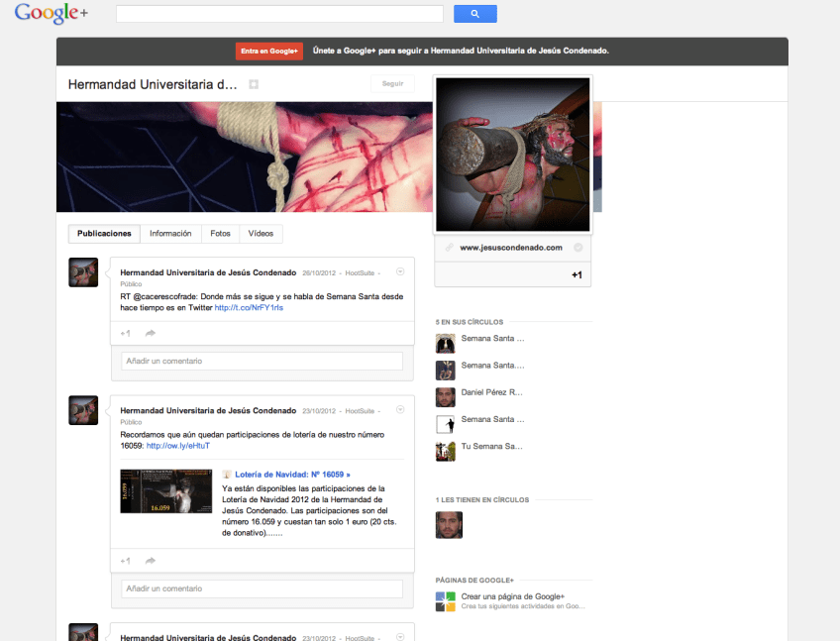Select the +1 icon under the first post
The width and height of the screenshot is (840, 641).
pyautogui.click(x=125, y=332)
